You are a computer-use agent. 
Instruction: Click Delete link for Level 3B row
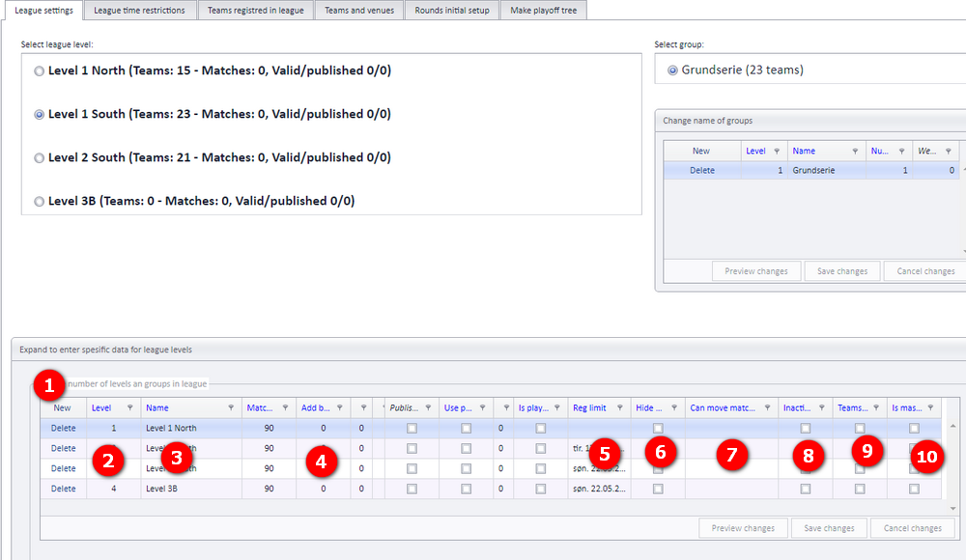[64, 489]
